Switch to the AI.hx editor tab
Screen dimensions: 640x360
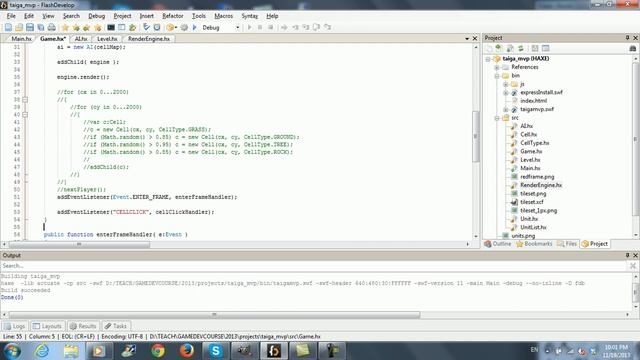(x=81, y=38)
